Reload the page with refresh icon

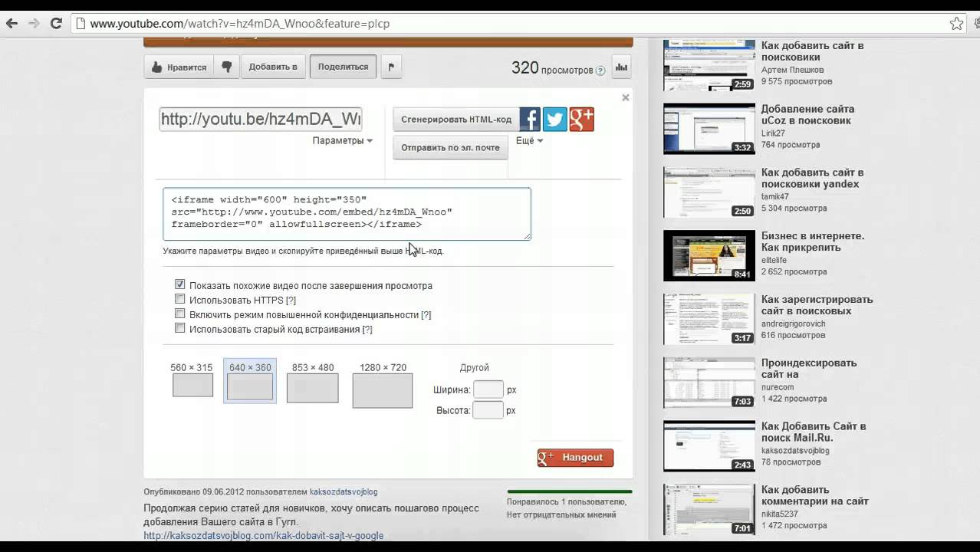56,23
